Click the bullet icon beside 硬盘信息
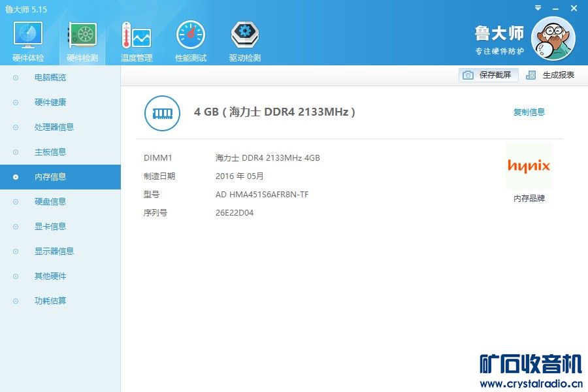Screen dimensions: 588x392 coord(16,202)
